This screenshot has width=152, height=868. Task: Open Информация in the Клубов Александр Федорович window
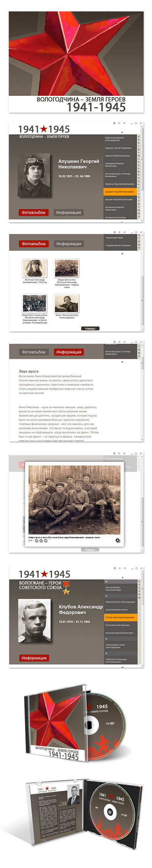34,658
